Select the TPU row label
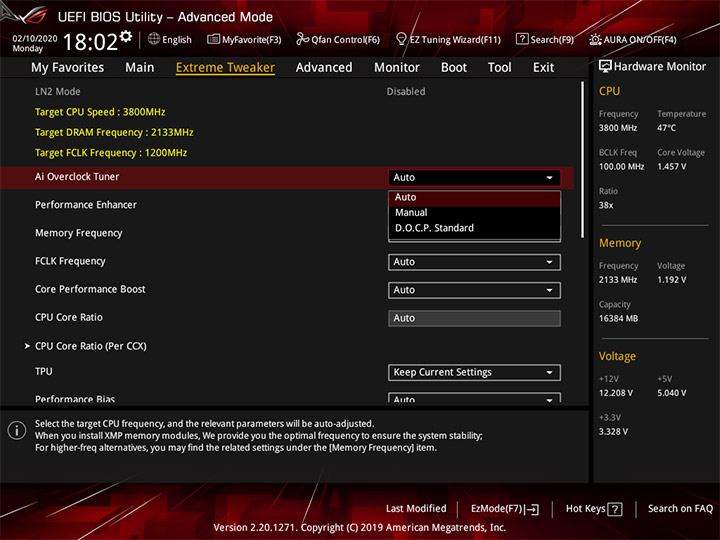 point(44,371)
